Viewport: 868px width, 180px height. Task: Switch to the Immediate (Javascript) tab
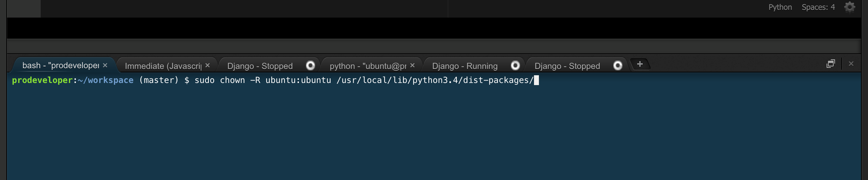point(163,66)
